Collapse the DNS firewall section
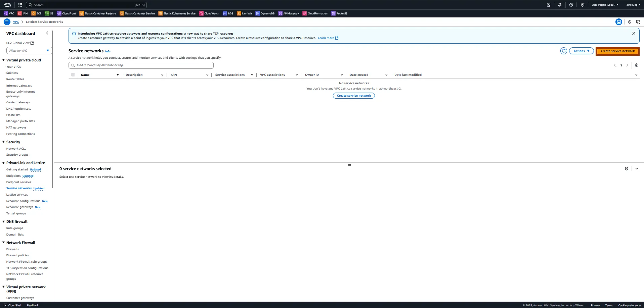The width and height of the screenshot is (644, 308). (3, 221)
